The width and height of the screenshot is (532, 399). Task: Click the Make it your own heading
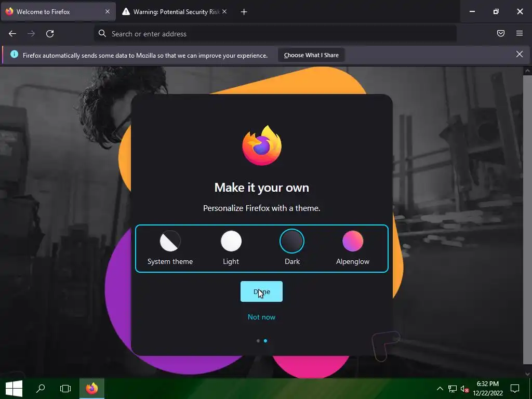pyautogui.click(x=262, y=187)
